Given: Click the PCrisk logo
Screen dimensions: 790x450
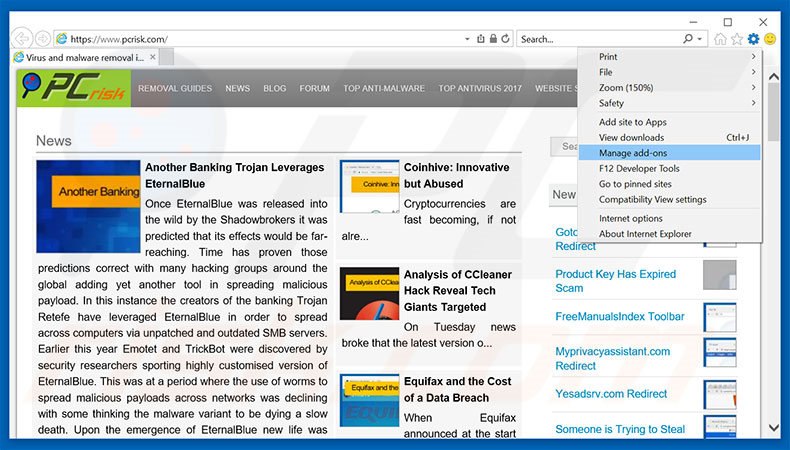Looking at the screenshot, I should point(74,88).
